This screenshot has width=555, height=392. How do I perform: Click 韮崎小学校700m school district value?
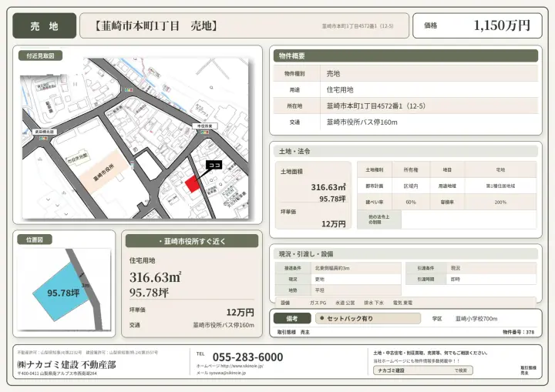[476, 319]
